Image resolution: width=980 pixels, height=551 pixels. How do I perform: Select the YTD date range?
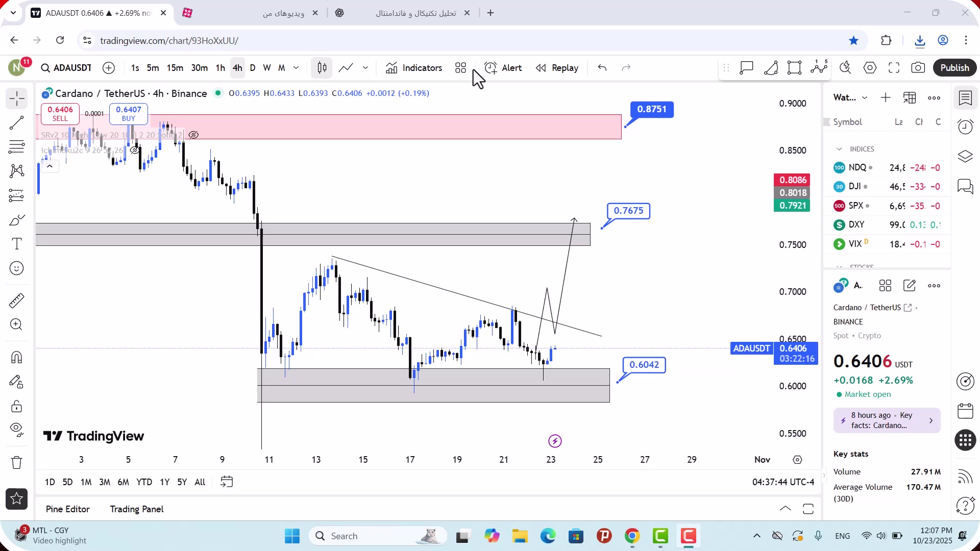[x=144, y=482]
